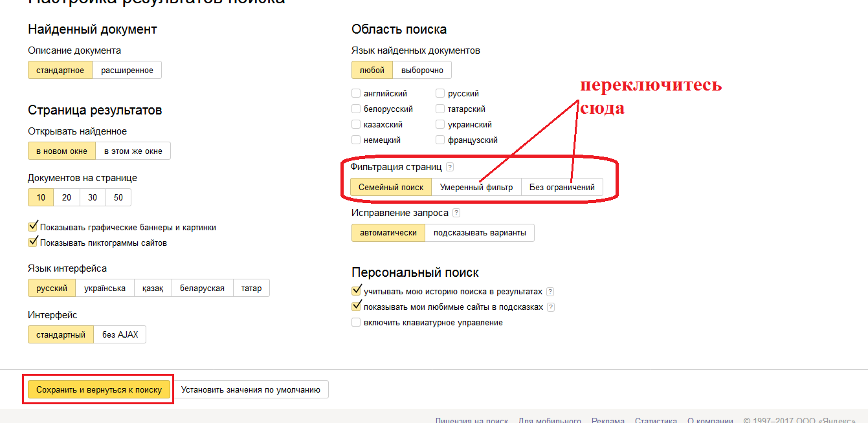
Task: Enable включить клавиатурное управление checkbox
Action: pos(356,323)
